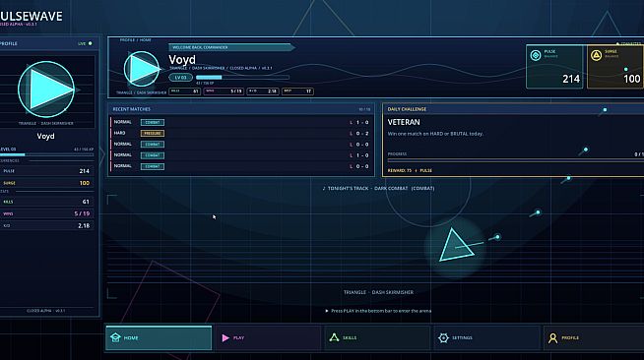Image resolution: width=644 pixels, height=360 pixels.
Task: Click the '0 - 2' match score
Action: pos(362,134)
